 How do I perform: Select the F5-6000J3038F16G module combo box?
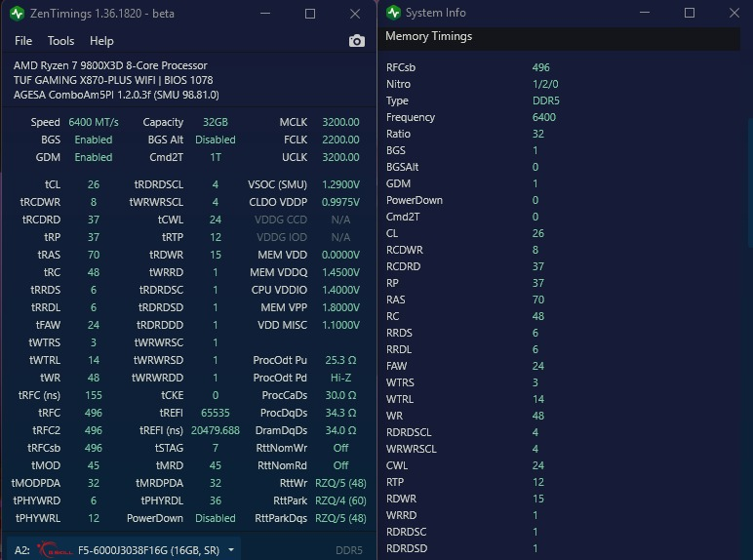[124, 549]
